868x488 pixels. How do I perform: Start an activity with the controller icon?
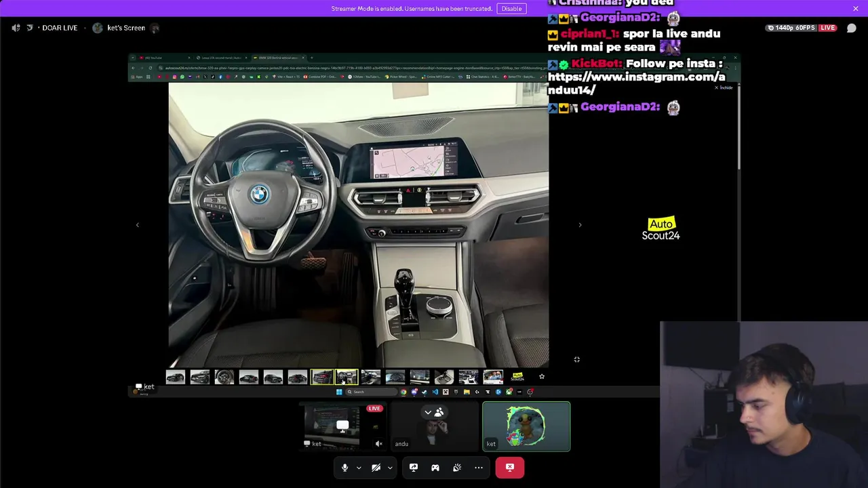pos(435,468)
